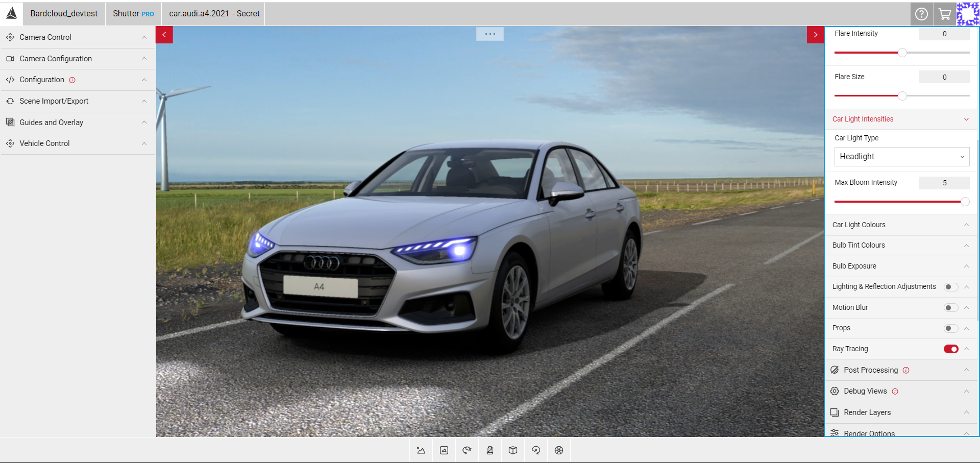
Task: Open the shopping cart icon
Action: click(945, 14)
